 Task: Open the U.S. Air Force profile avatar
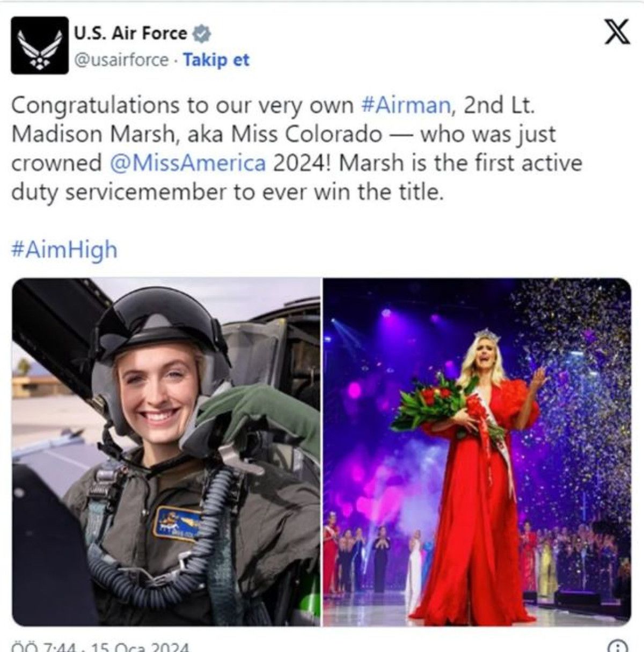40,45
